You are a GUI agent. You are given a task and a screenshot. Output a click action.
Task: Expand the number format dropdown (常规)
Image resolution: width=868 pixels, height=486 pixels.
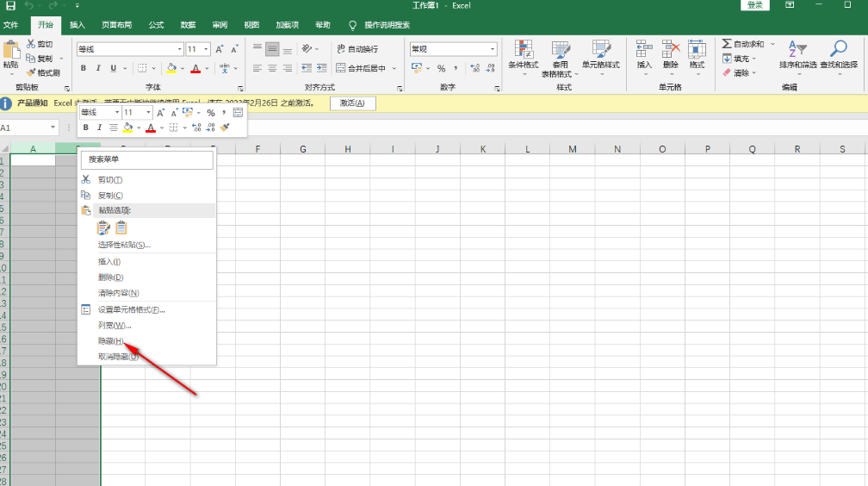pyautogui.click(x=493, y=49)
